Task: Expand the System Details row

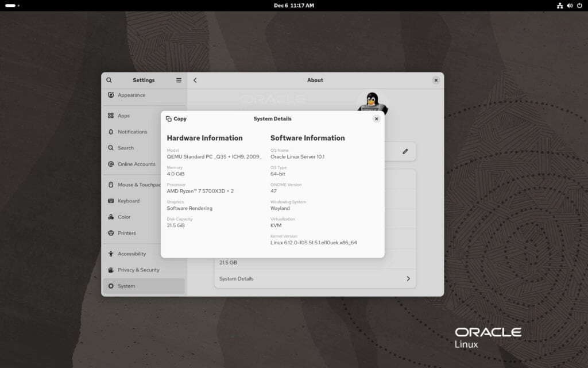Action: click(315, 278)
